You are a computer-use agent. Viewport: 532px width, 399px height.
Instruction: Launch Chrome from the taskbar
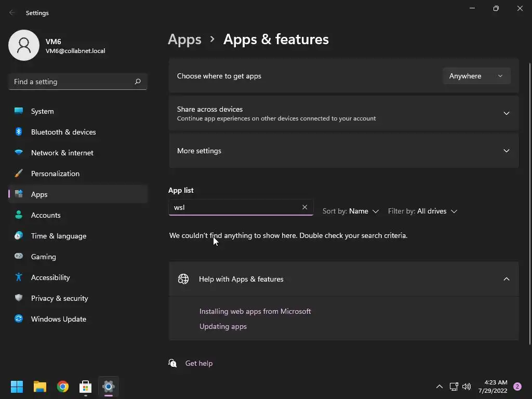[x=63, y=387]
